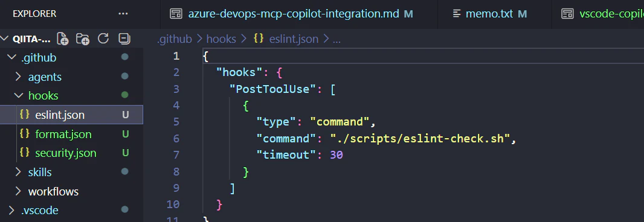
Task: Click the text file icon on memo.txt tab
Action: click(x=456, y=14)
